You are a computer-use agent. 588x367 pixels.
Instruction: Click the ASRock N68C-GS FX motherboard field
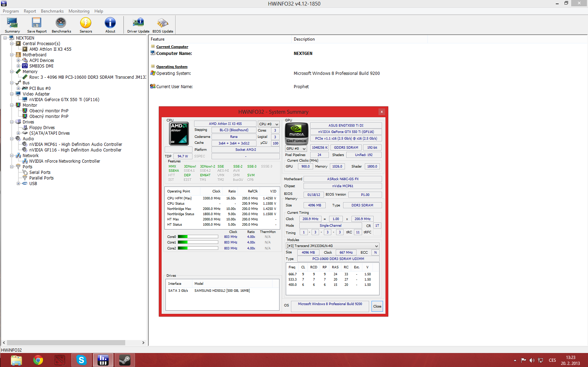343,179
